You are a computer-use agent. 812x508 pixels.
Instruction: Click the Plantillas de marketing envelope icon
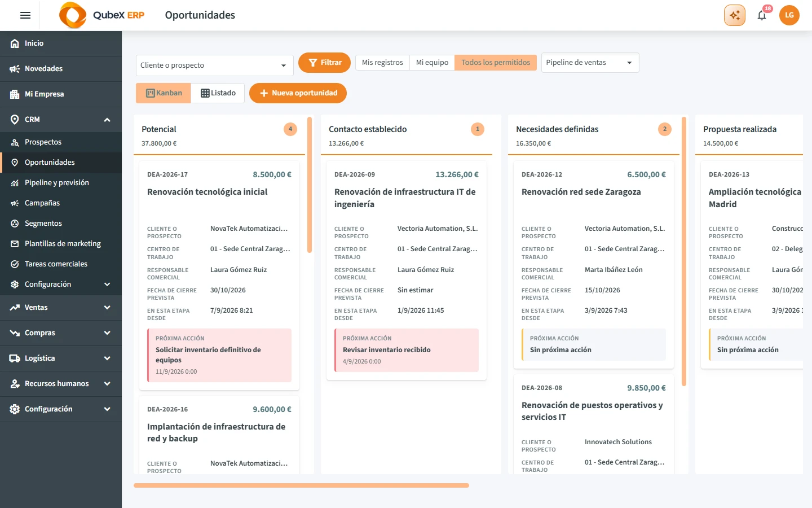(15, 244)
